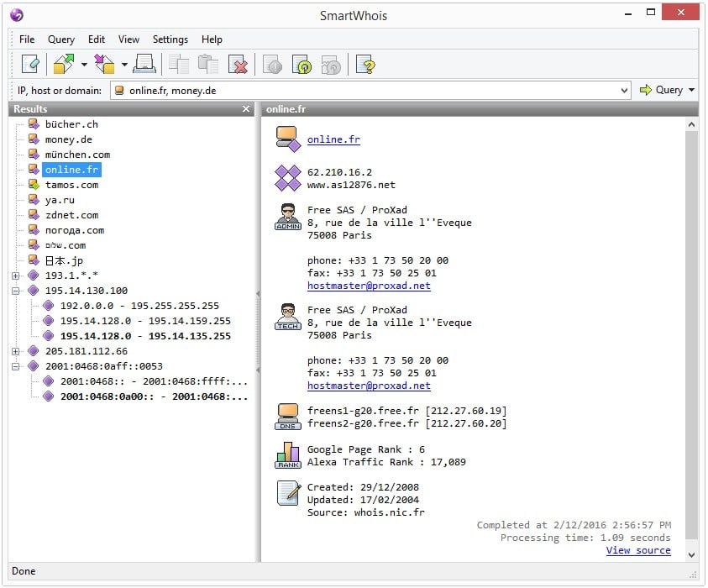This screenshot has width=708, height=588.
Task: Click the scroll down arrow in details pane
Action: (692, 555)
